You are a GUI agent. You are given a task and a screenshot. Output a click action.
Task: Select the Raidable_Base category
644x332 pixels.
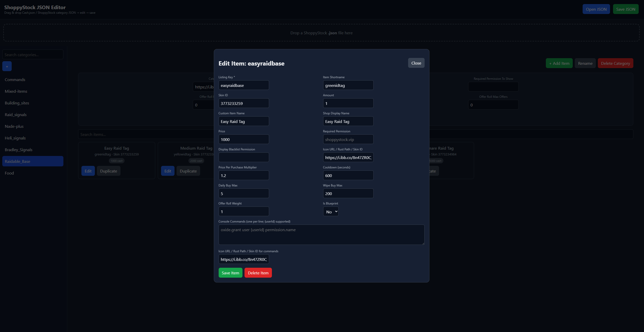click(33, 161)
